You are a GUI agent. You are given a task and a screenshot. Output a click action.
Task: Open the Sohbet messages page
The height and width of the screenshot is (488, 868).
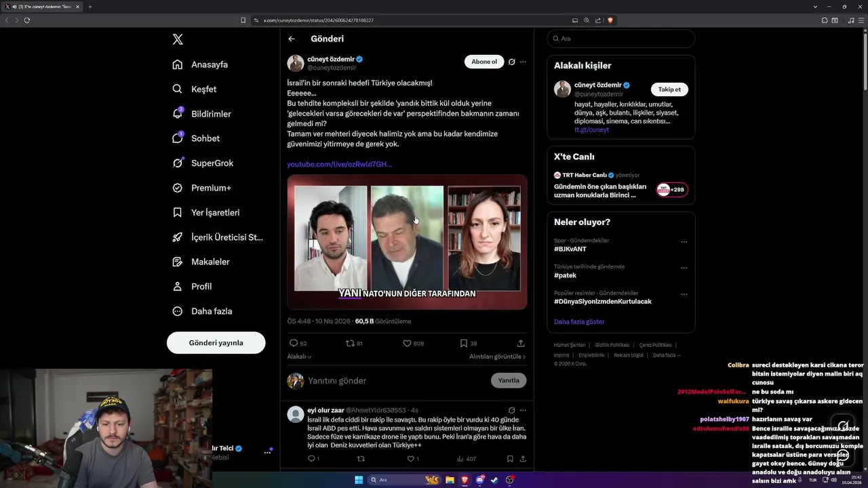[196, 138]
